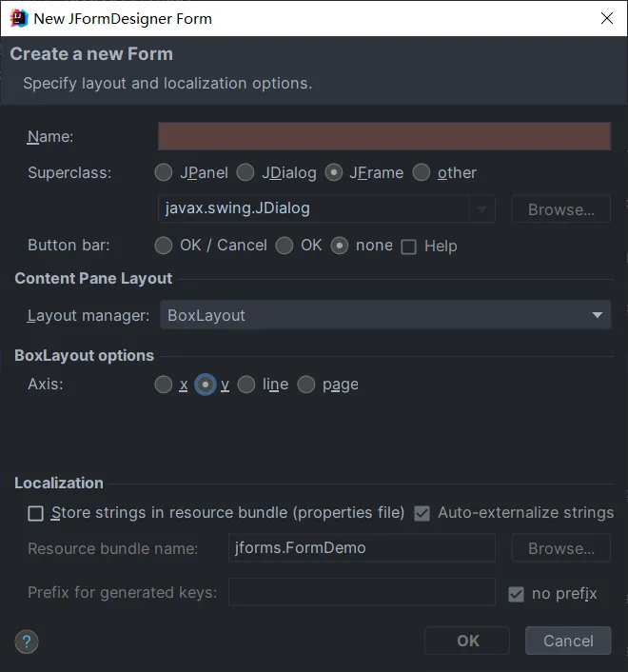Select the JPanel superclass radio button
The width and height of the screenshot is (628, 672).
(x=164, y=172)
